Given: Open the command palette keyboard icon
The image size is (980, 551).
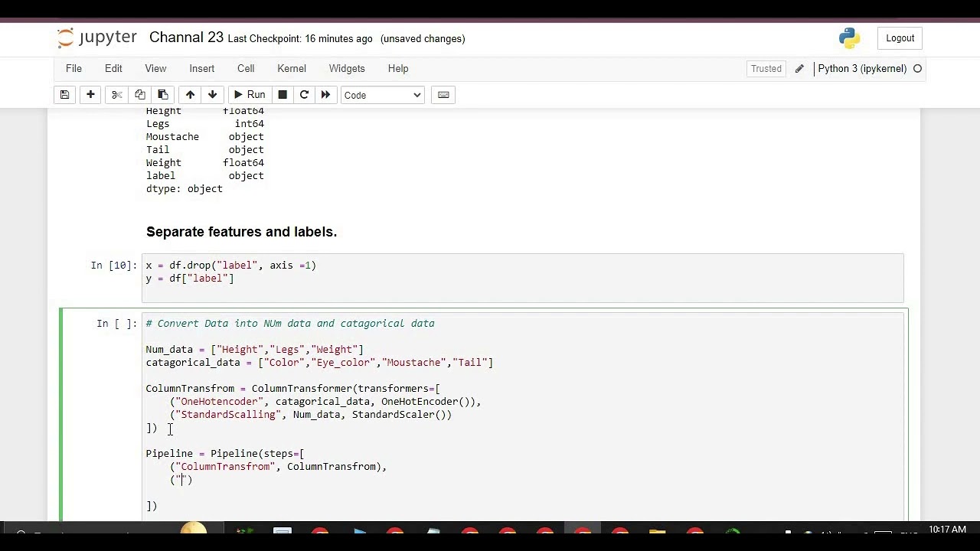Looking at the screenshot, I should 443,95.
